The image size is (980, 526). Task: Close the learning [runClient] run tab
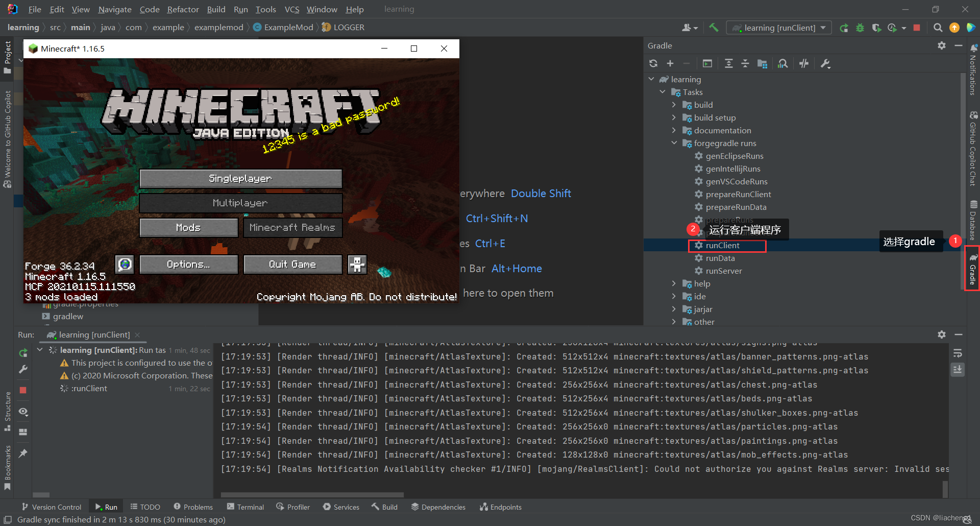[x=137, y=335]
